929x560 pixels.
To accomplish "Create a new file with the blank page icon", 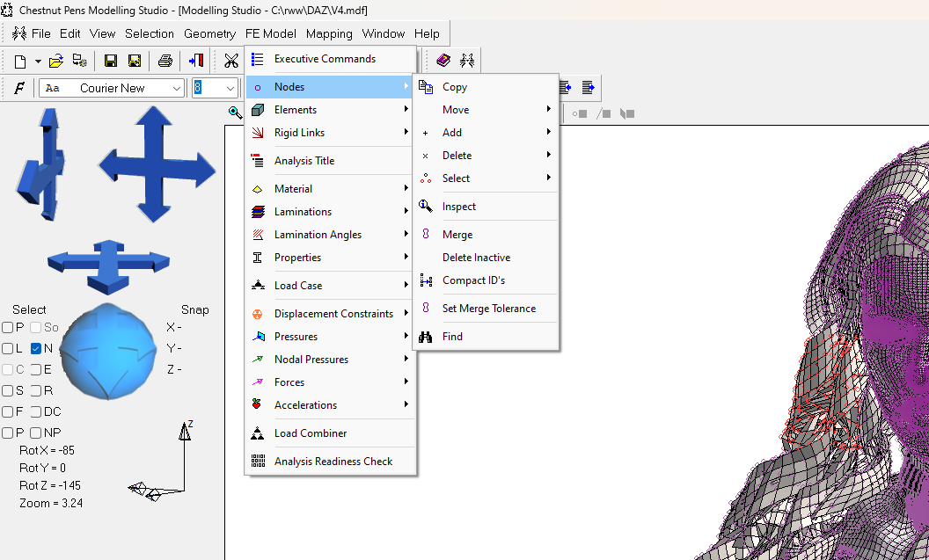I will point(20,61).
